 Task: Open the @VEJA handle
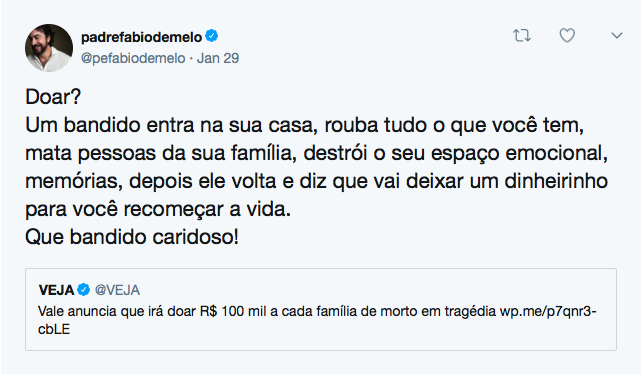tap(117, 290)
